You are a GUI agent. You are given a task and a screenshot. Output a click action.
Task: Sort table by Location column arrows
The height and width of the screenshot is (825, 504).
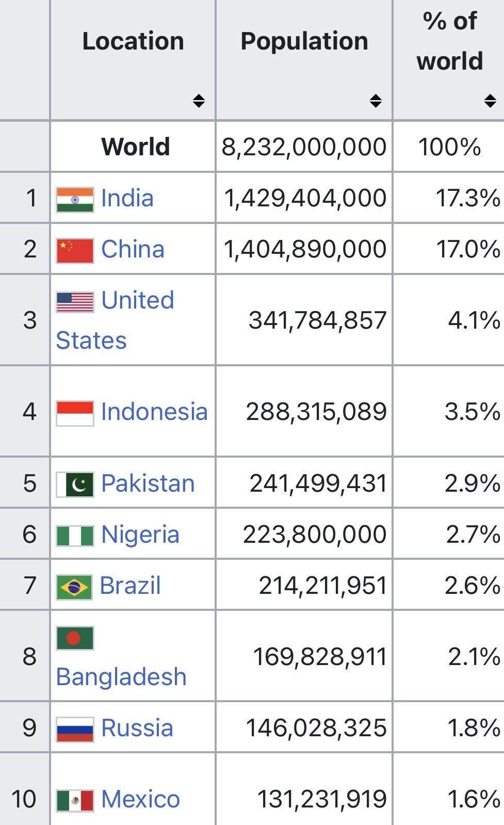click(199, 101)
